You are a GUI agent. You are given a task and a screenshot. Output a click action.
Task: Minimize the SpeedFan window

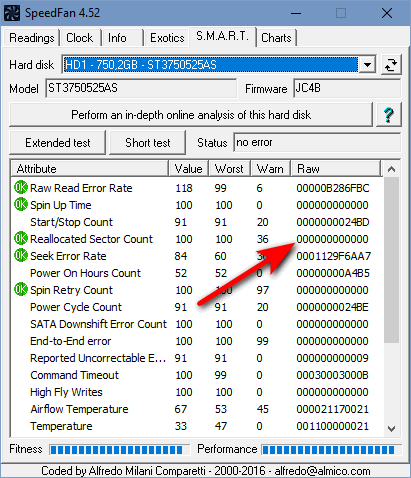click(296, 13)
